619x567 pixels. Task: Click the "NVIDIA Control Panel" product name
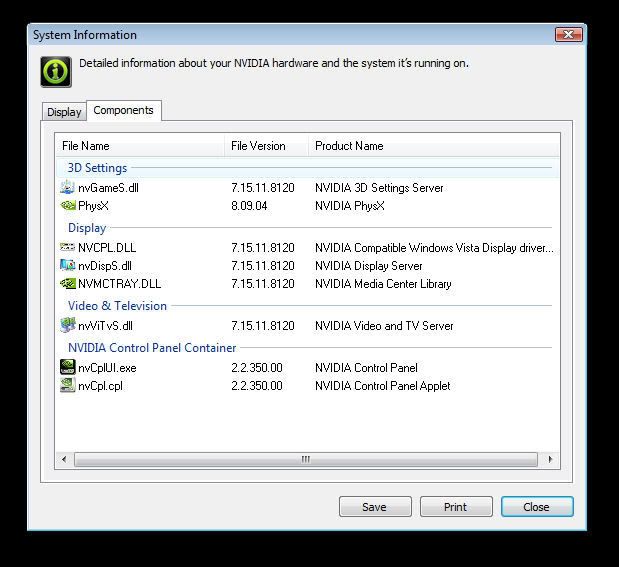(366, 368)
